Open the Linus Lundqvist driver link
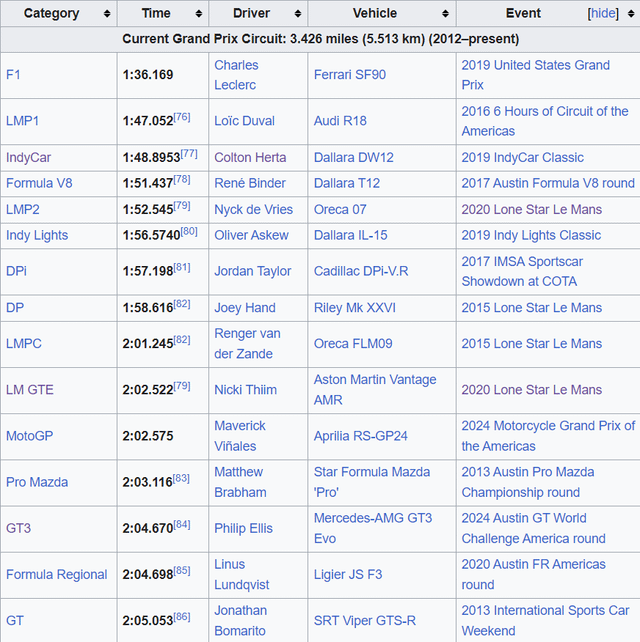640x642 pixels. (x=242, y=575)
